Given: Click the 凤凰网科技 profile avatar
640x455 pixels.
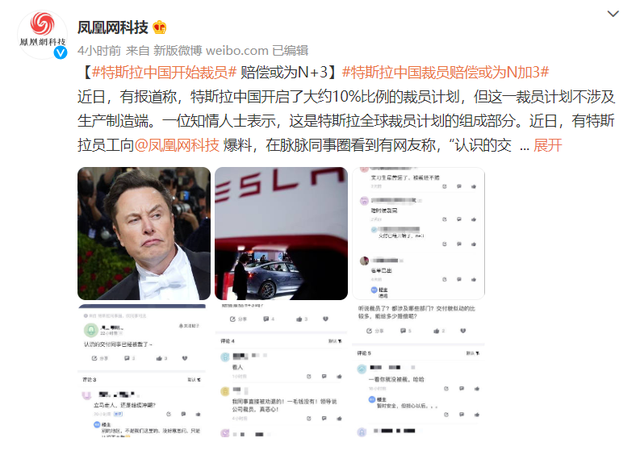Looking at the screenshot, I should 42,35.
